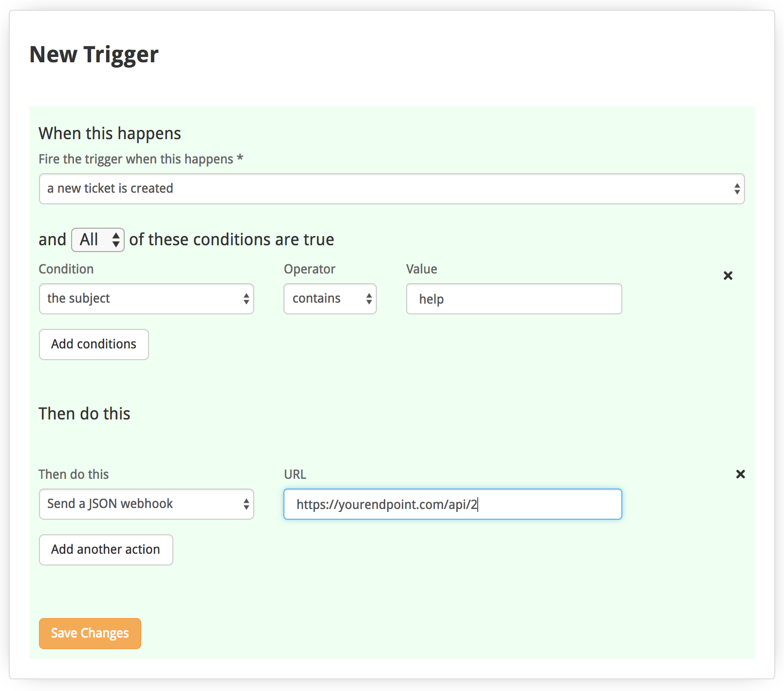The height and width of the screenshot is (691, 784).
Task: Click the URL field label
Action: pyautogui.click(x=295, y=474)
